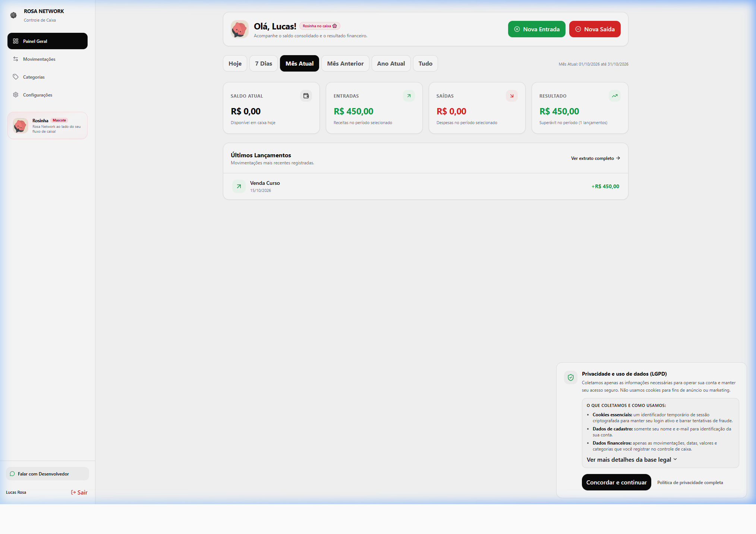Click the wallet icon on the Saldo Atual card
The width and height of the screenshot is (756, 534).
(x=306, y=96)
